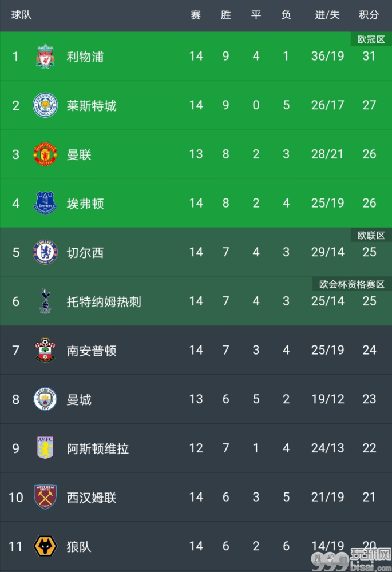Click the Wolves wolf head logo
Screen dimensions: 392x572
[x=45, y=546]
